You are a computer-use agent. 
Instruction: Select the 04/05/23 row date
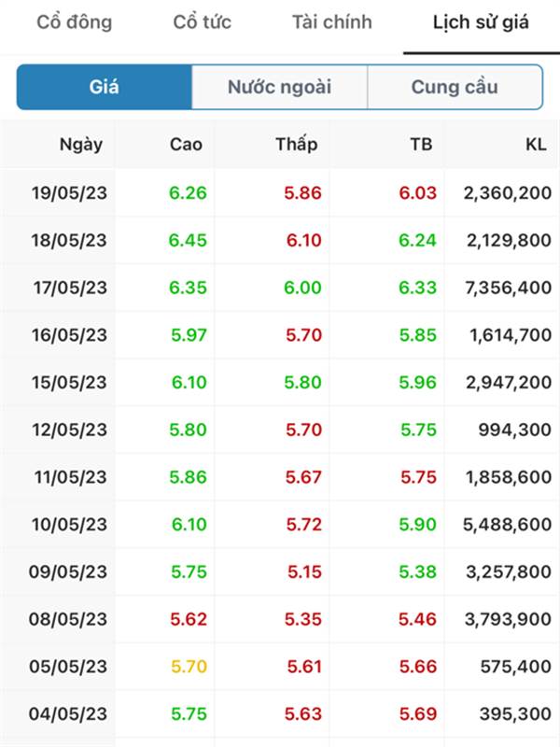click(67, 713)
